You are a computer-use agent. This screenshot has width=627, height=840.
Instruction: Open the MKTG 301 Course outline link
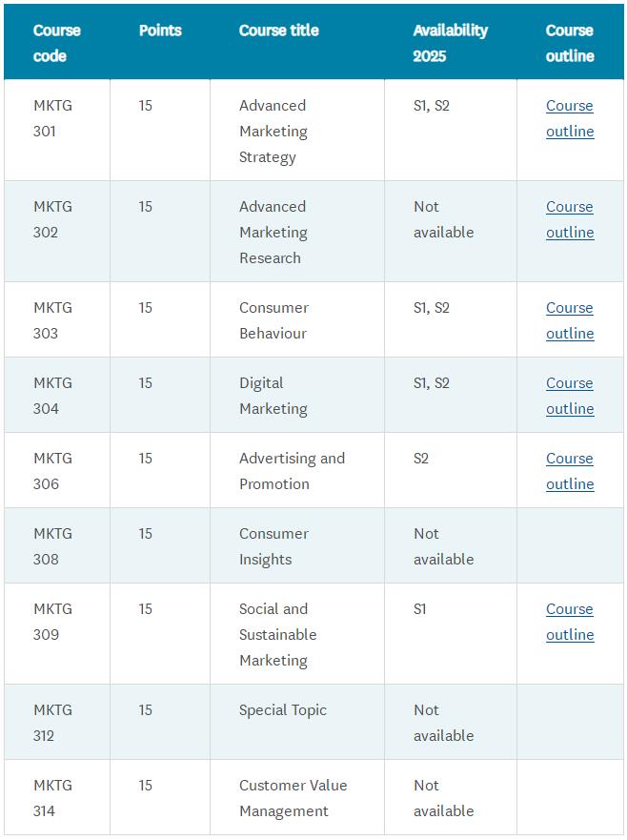point(569,118)
